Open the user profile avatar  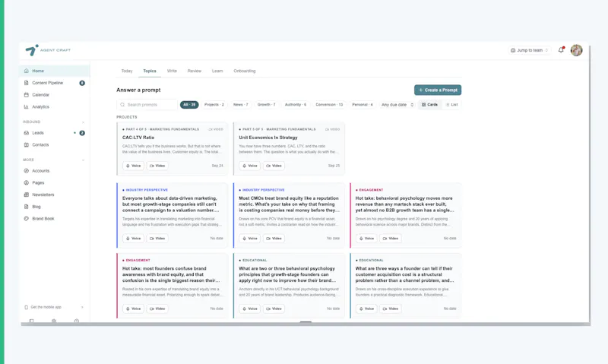pyautogui.click(x=576, y=50)
